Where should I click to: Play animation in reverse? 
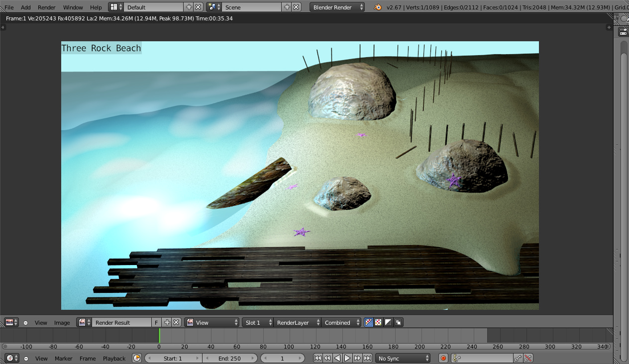pos(337,358)
